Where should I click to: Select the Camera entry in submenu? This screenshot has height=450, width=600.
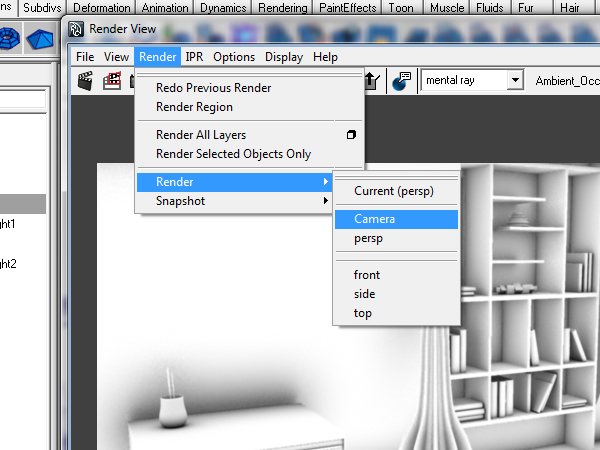[x=396, y=219]
